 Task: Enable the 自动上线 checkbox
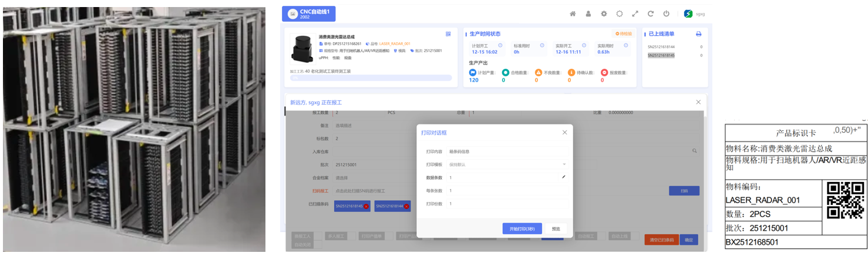click(x=633, y=236)
